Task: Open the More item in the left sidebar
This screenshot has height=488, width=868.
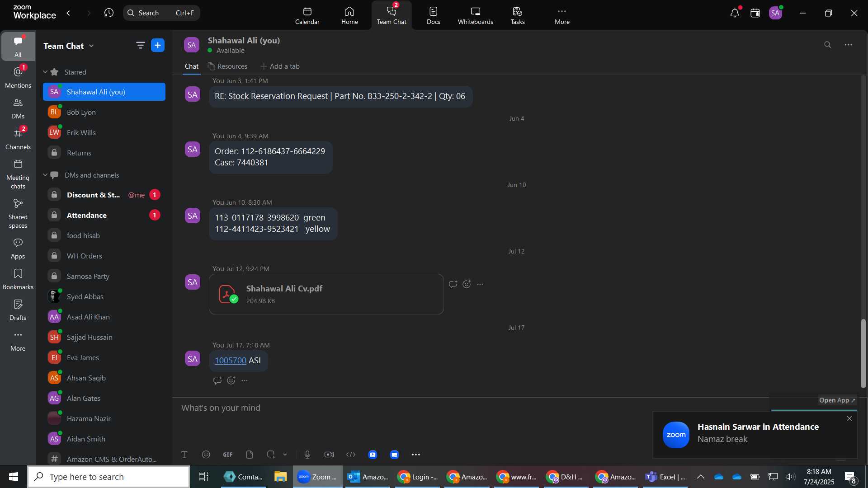Action: point(18,341)
